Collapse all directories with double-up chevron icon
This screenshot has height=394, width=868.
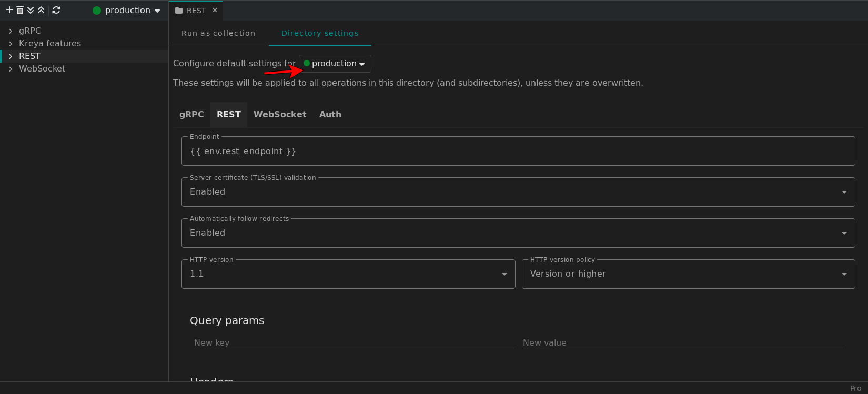41,10
